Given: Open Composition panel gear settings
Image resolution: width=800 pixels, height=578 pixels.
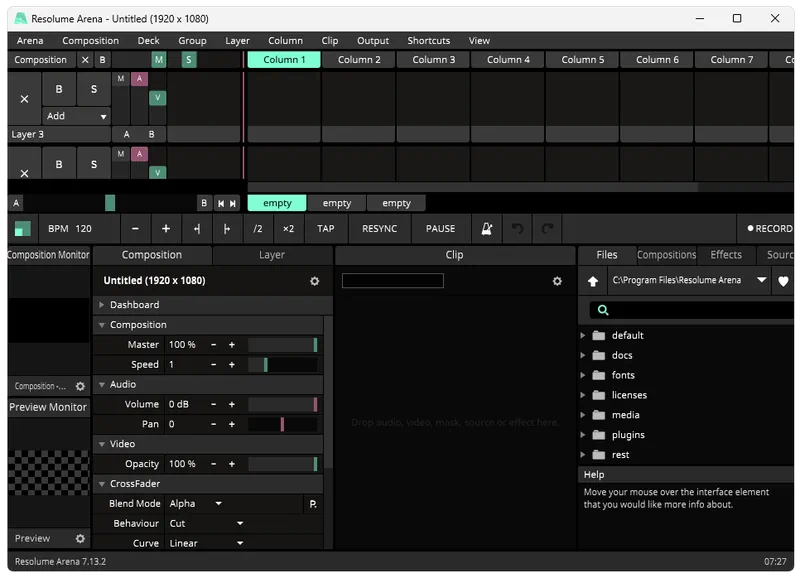Looking at the screenshot, I should click(x=314, y=281).
